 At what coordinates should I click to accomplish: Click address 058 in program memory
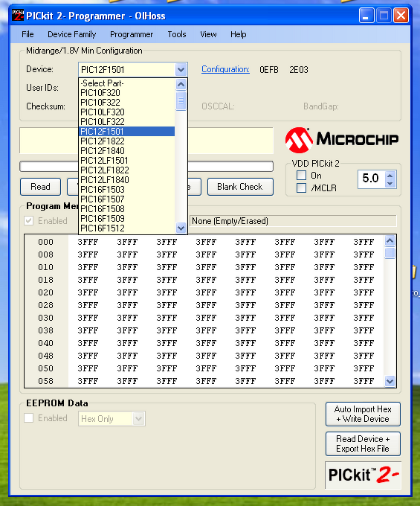click(x=45, y=381)
